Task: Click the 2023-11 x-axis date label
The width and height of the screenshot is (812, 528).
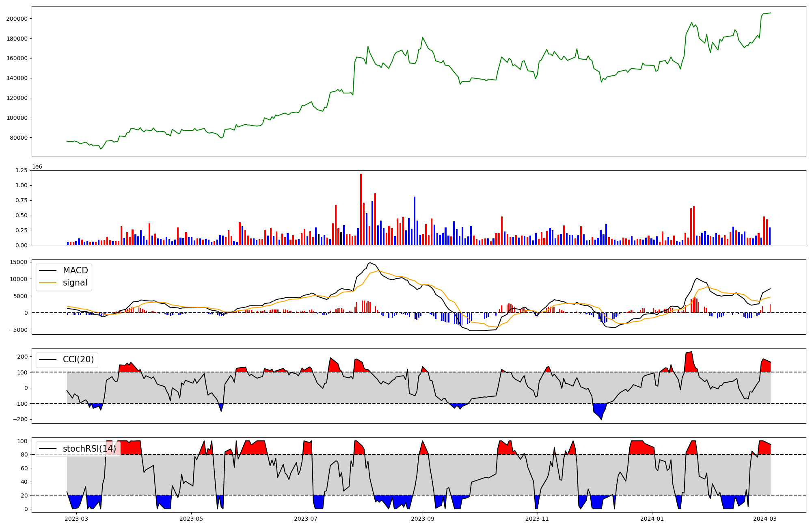Action: pyautogui.click(x=537, y=519)
